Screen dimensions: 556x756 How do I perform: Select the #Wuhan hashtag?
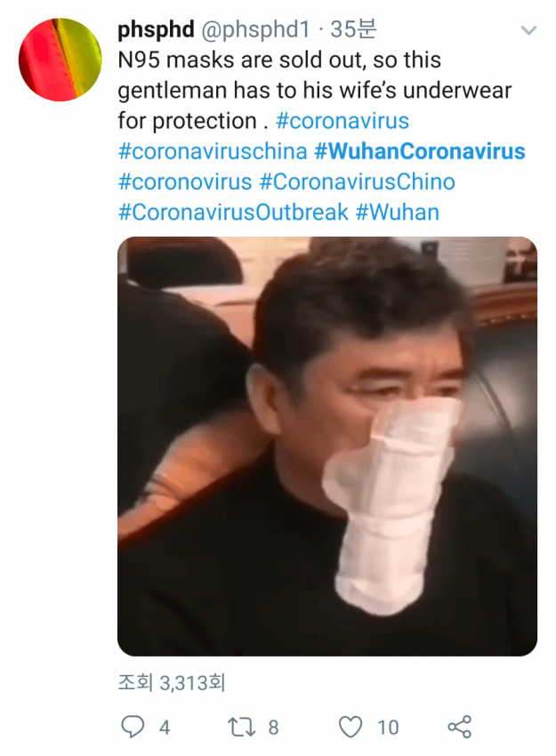[x=398, y=213]
